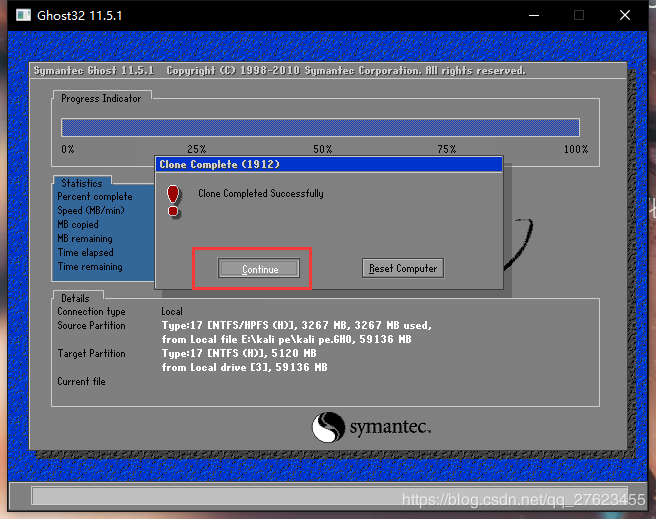Click the 'Connection type' label
The image size is (656, 519).
(91, 312)
